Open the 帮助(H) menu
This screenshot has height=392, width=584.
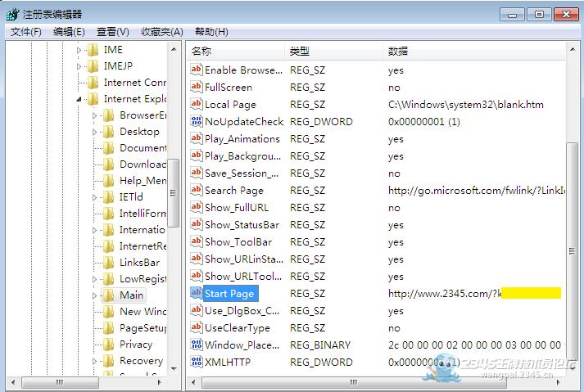(x=211, y=32)
